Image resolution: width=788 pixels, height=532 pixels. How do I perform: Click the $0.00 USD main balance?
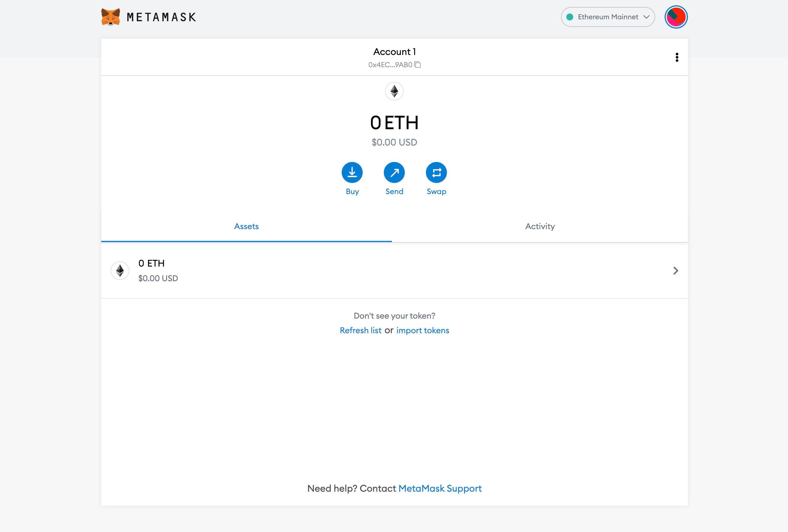pos(394,142)
